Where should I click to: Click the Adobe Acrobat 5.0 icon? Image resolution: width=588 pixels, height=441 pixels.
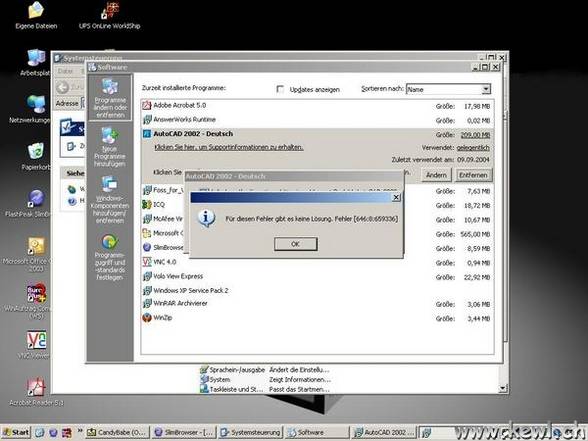coord(147,105)
